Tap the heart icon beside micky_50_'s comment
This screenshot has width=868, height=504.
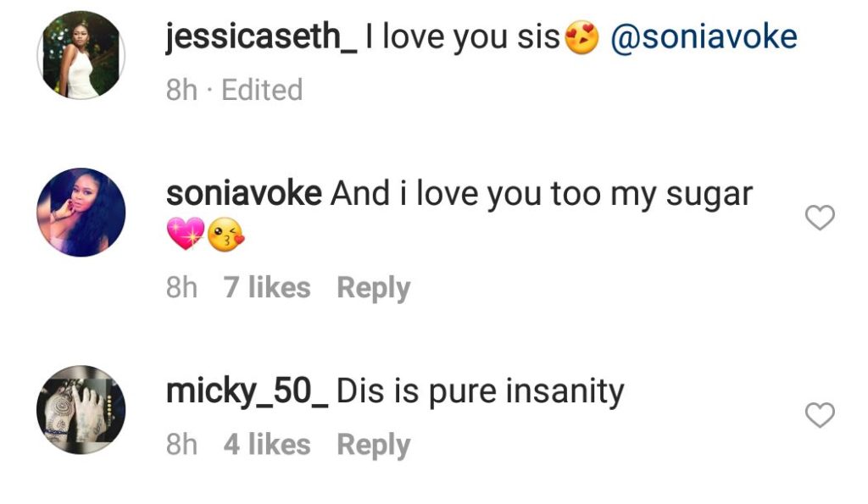tap(819, 415)
